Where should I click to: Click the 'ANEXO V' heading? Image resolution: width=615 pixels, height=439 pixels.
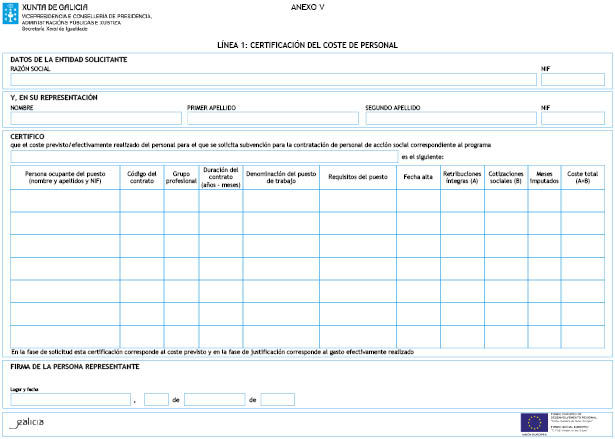point(308,7)
